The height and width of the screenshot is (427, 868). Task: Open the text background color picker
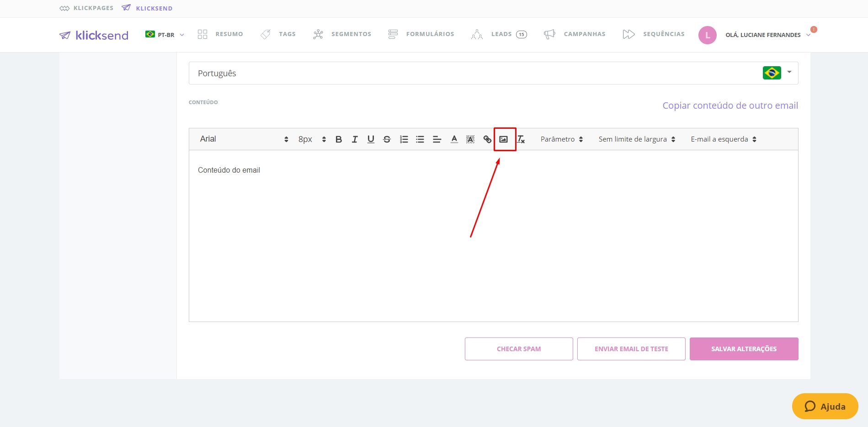click(470, 139)
